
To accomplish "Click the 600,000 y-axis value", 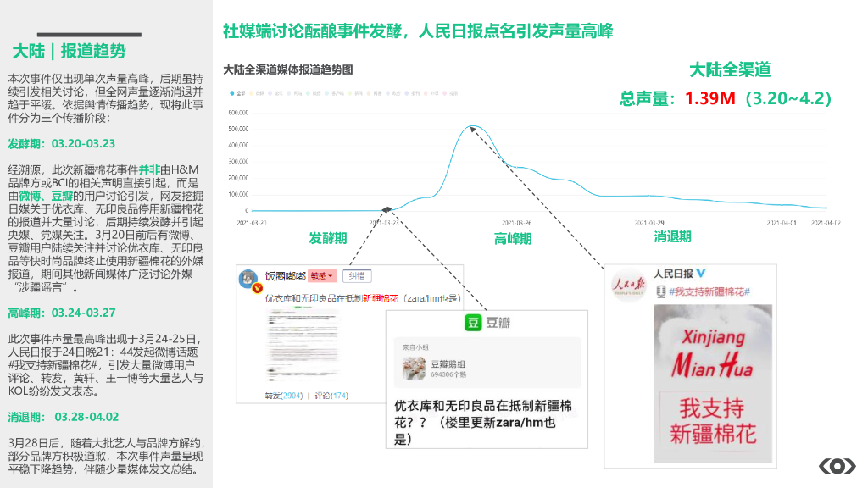I will point(238,113).
